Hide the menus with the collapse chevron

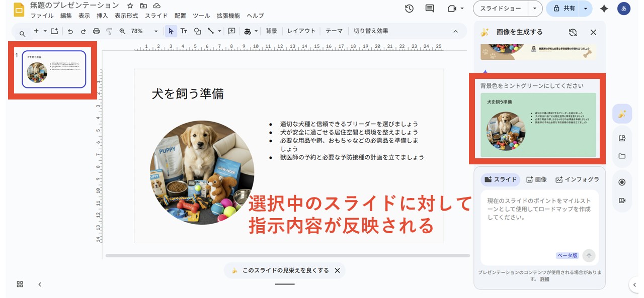456,31
